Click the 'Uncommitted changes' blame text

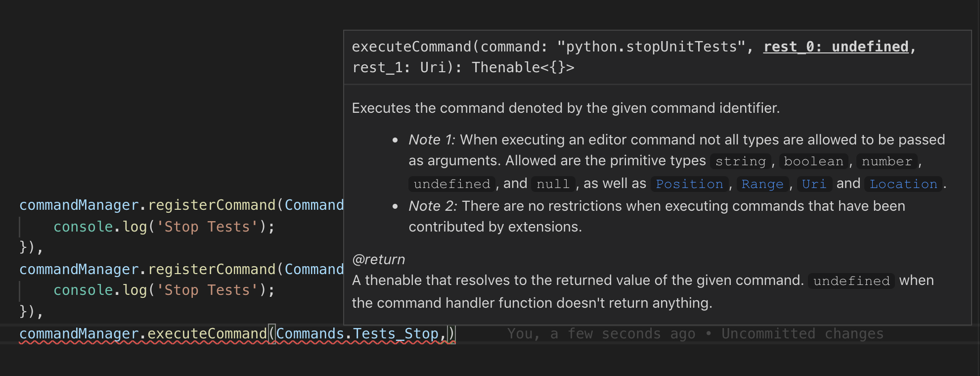point(802,334)
